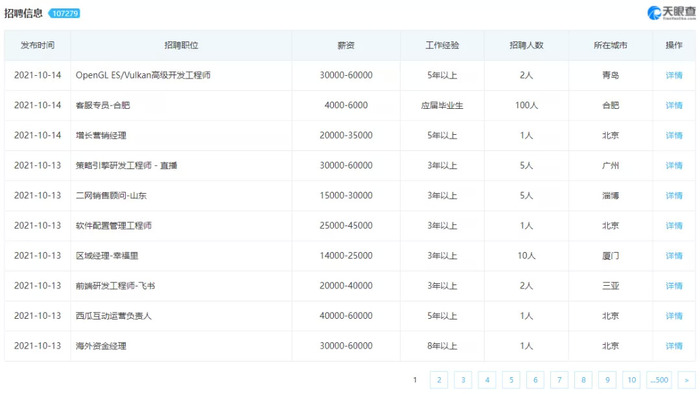
Task: Go to page 2
Action: [x=439, y=380]
